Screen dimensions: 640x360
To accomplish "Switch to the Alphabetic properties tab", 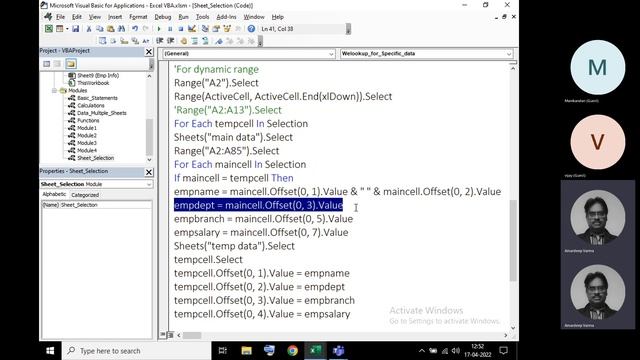I will [54, 194].
